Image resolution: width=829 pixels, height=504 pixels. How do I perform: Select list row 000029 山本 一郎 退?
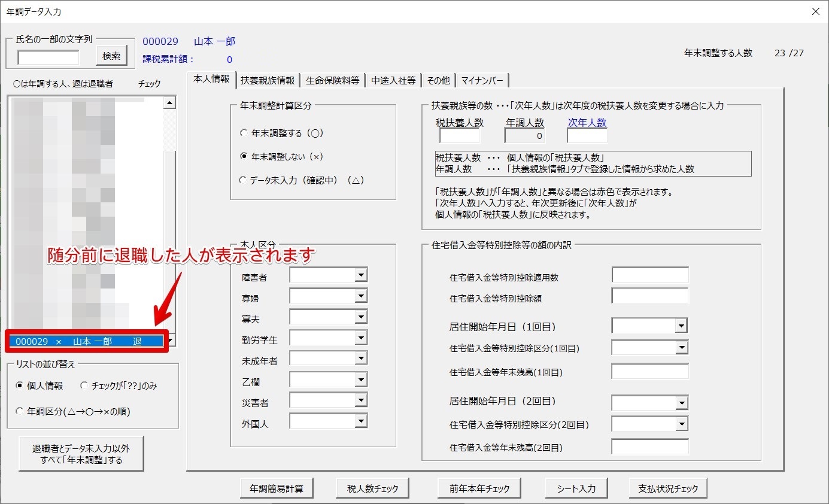pyautogui.click(x=86, y=341)
